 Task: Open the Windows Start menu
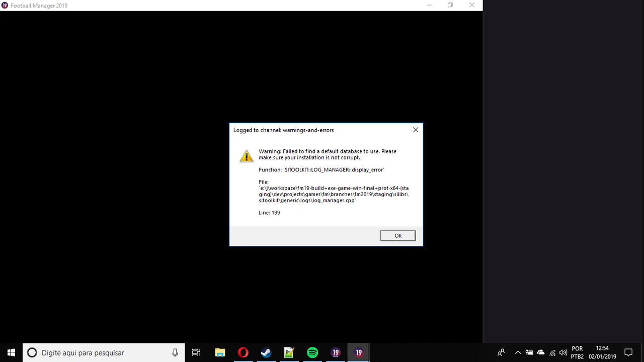coord(11,352)
